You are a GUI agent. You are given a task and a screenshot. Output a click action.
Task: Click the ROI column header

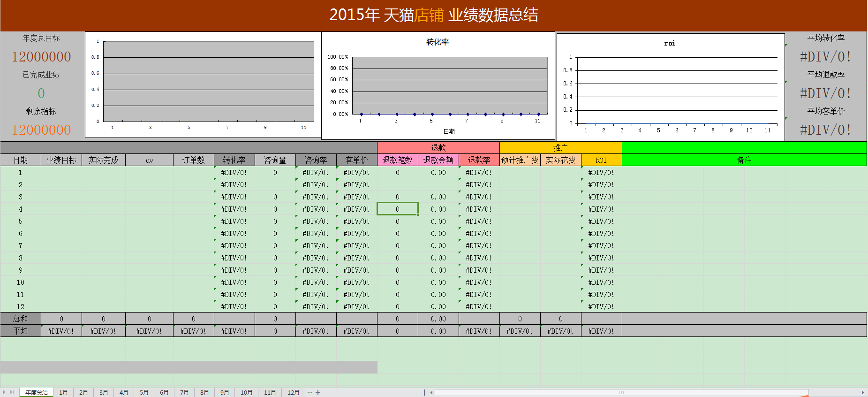click(x=602, y=160)
